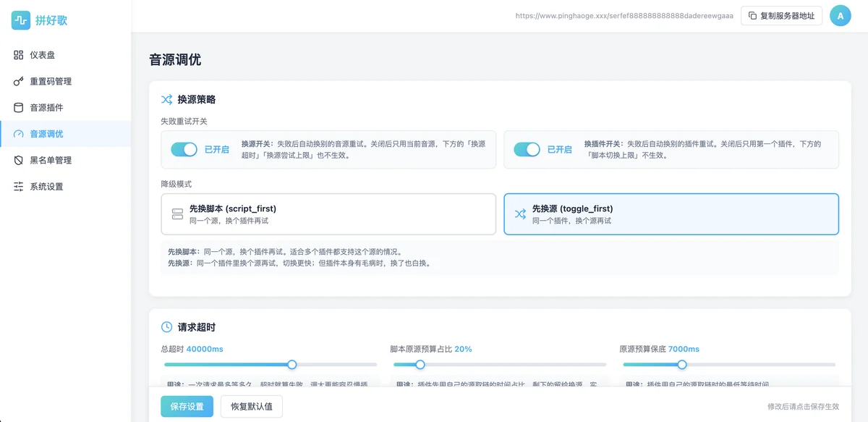Click the 脚本原源预算占比 slider handle
This screenshot has height=422, width=868.
(420, 365)
